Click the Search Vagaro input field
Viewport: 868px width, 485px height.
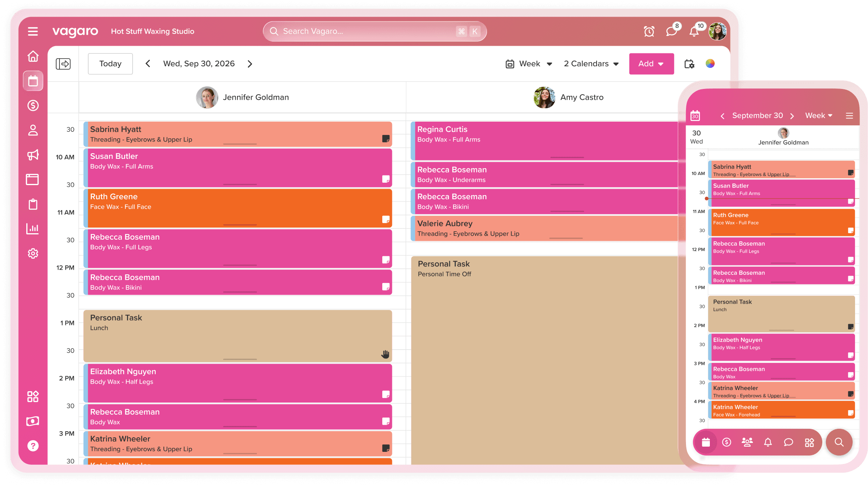coord(364,31)
